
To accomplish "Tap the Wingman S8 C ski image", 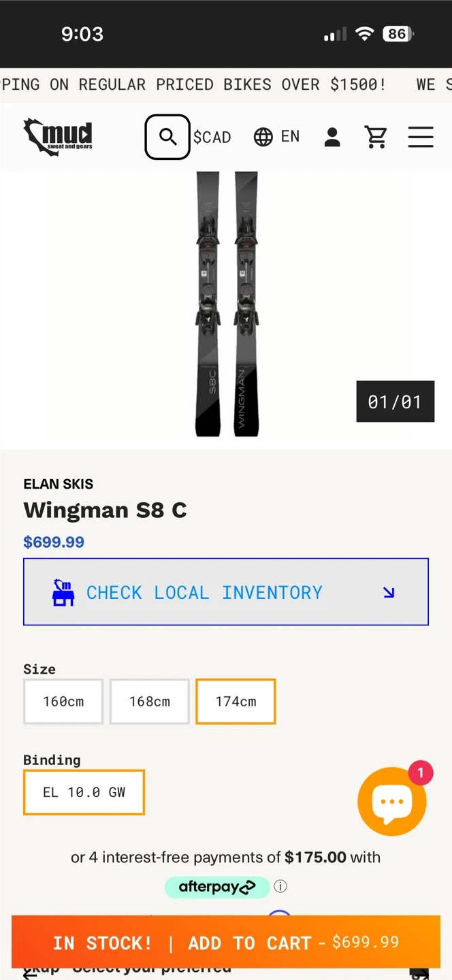I will tap(227, 304).
